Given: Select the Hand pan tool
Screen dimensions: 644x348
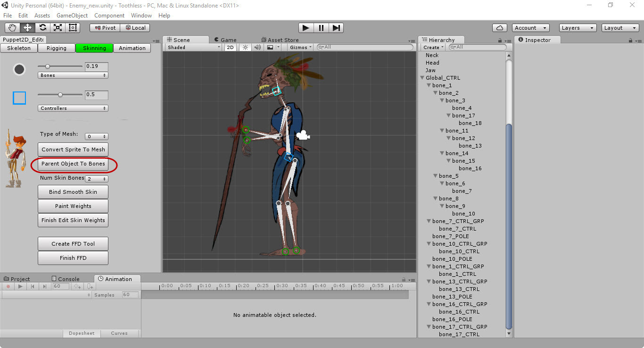Looking at the screenshot, I should click(x=12, y=28).
